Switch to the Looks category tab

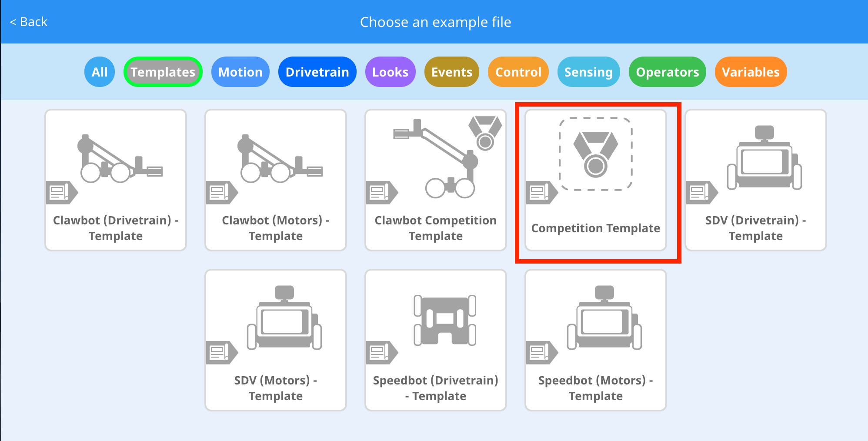(x=390, y=72)
